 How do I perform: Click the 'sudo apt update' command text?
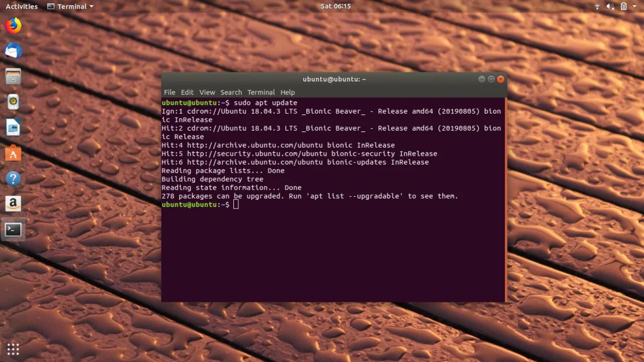(265, 102)
